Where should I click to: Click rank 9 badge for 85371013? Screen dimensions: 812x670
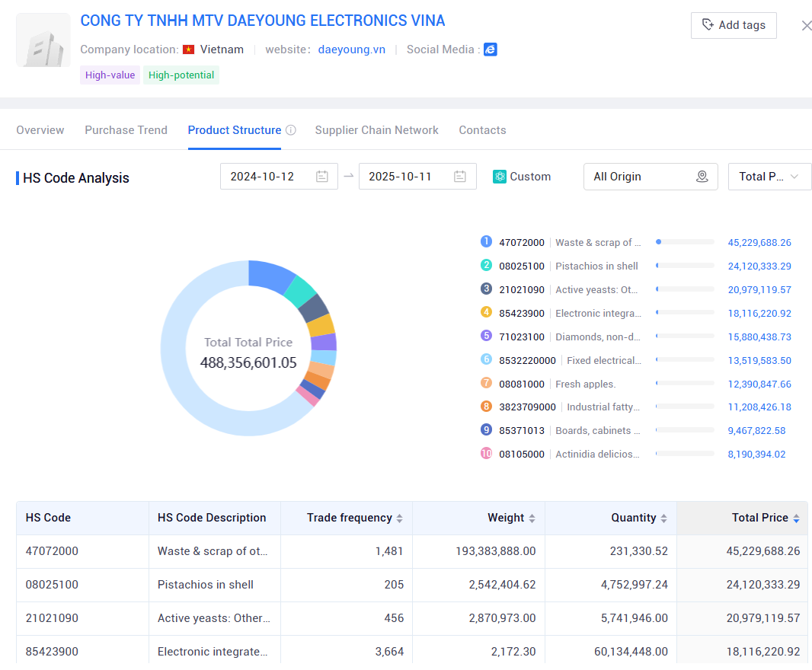[486, 429]
